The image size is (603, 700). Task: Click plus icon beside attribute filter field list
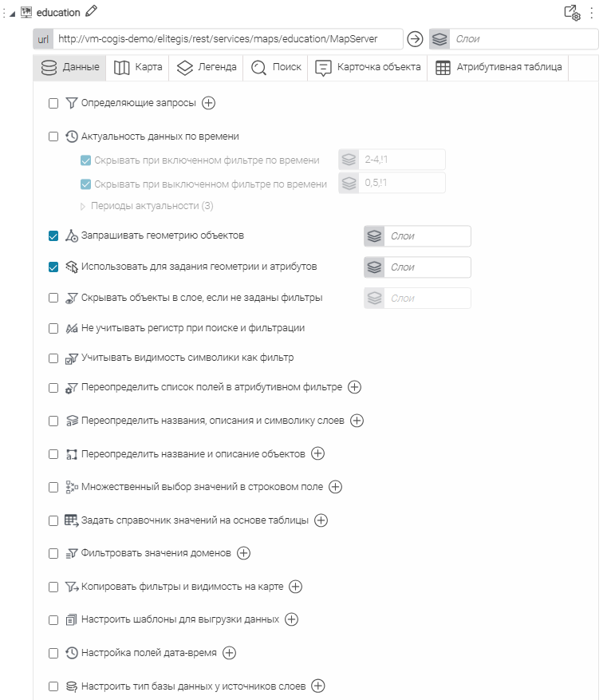(355, 387)
